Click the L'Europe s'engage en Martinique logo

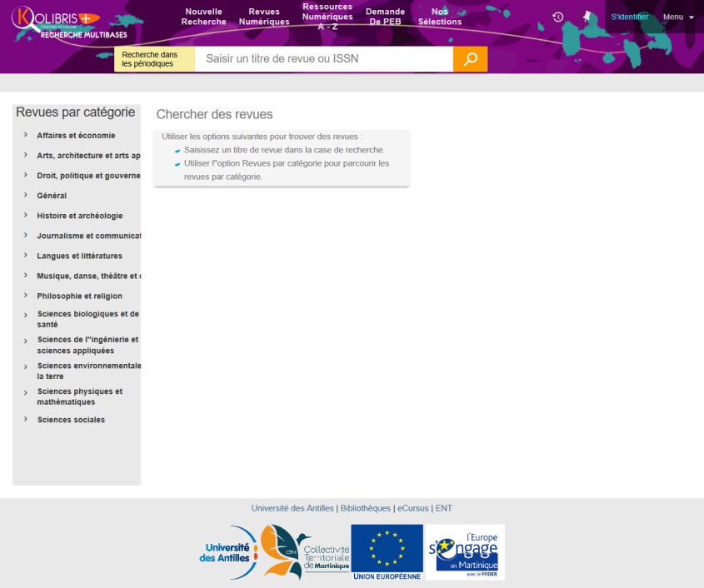tap(465, 552)
